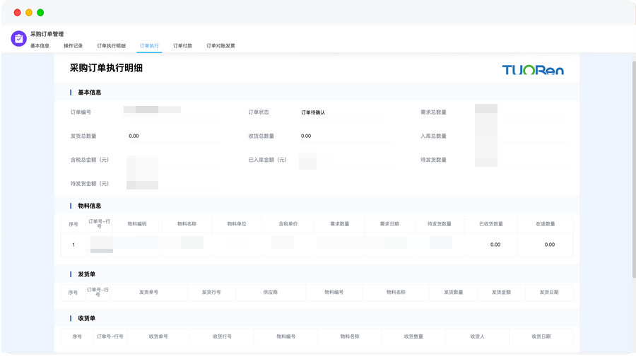Open the 订单对账发票 tab

pos(220,46)
